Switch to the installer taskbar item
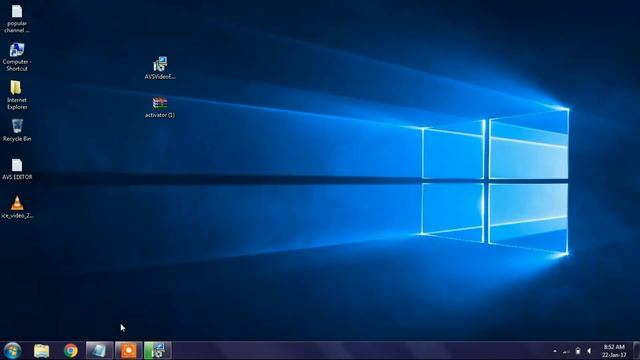This screenshot has height=360, width=640. [x=157, y=351]
